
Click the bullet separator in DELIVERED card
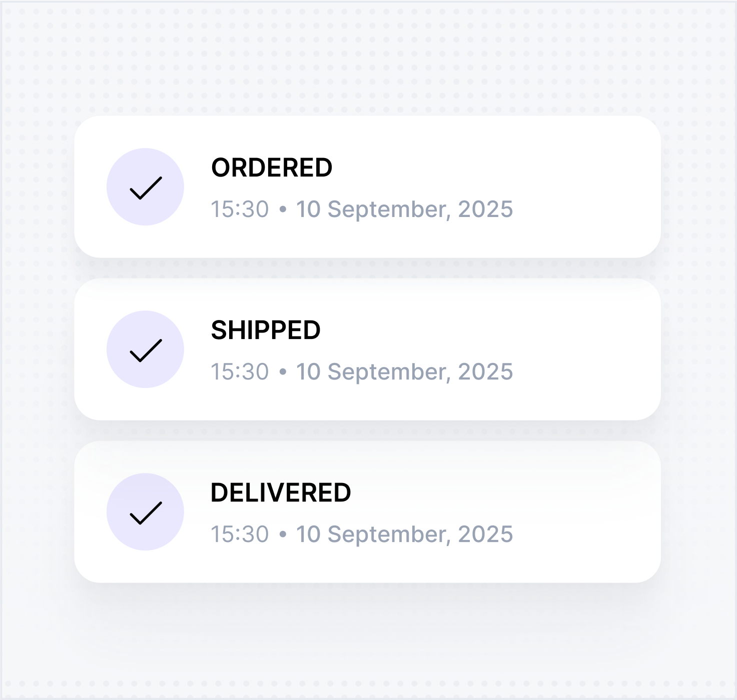point(283,534)
